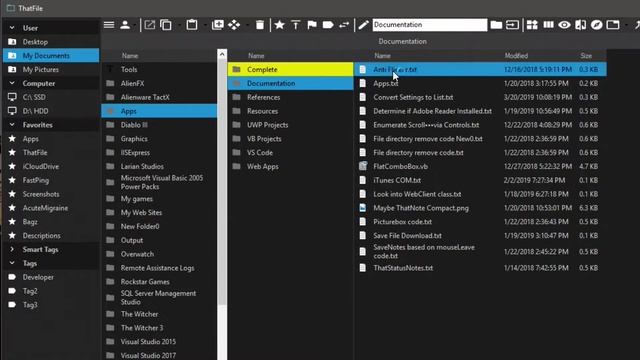This screenshot has height=360, width=640.
Task: Select the Complete folder
Action: click(291, 69)
